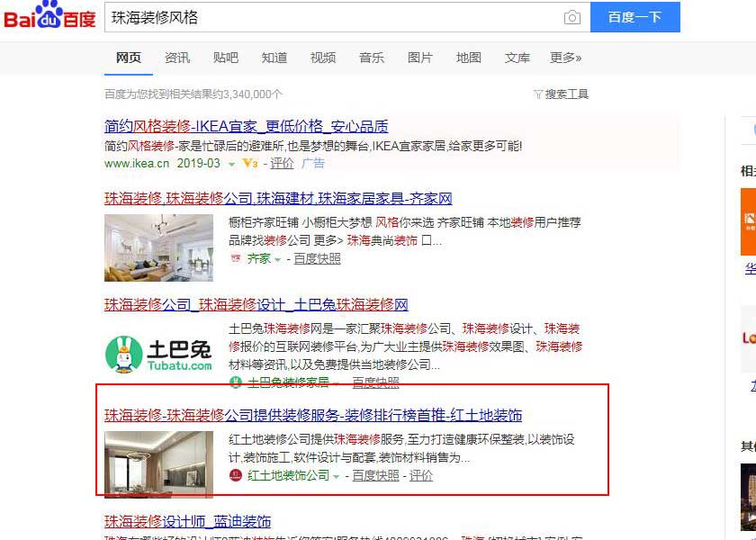Expand dropdown arrow next to 红土地装饰公司
756x540 pixels.
coord(336,476)
